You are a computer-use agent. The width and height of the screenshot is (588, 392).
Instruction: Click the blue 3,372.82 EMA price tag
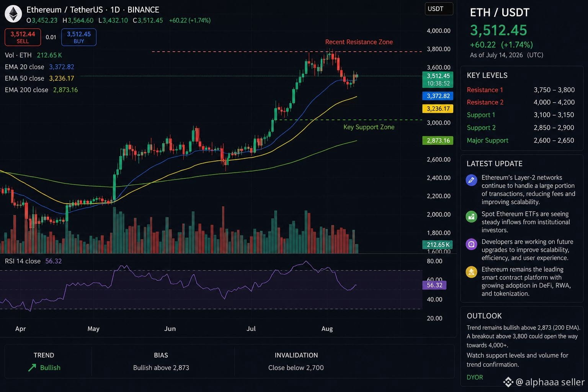(438, 96)
